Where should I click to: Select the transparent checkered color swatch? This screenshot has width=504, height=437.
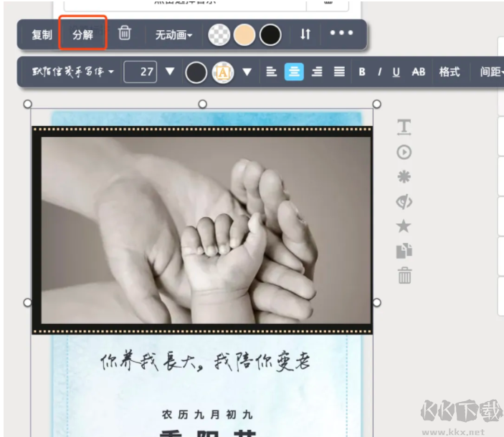click(x=219, y=34)
